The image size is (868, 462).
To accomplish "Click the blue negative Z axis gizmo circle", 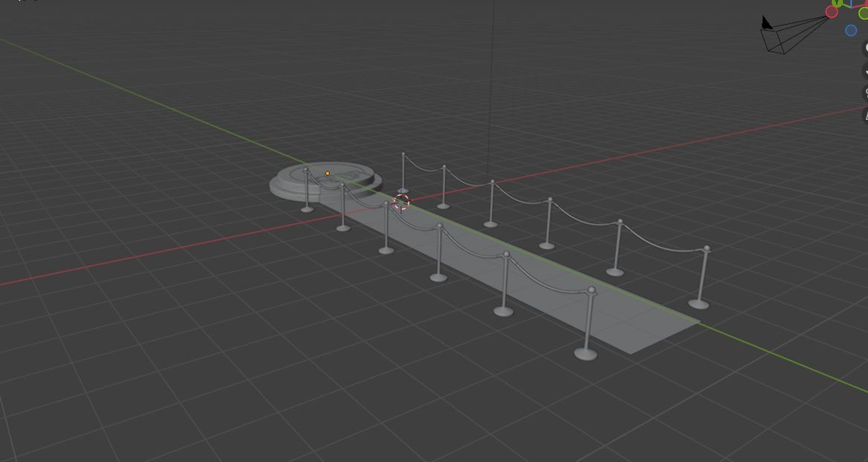I will point(851,30).
